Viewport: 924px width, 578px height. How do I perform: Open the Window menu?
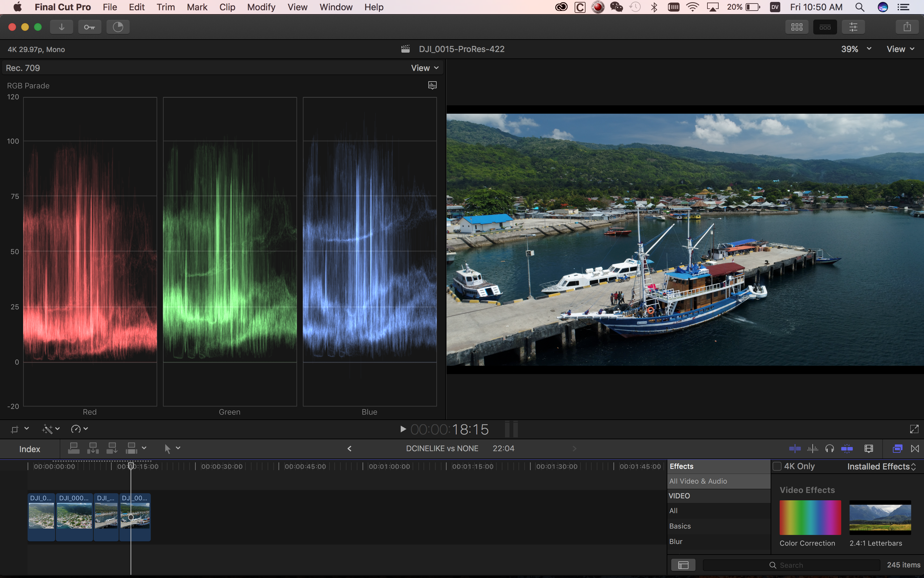click(x=336, y=7)
